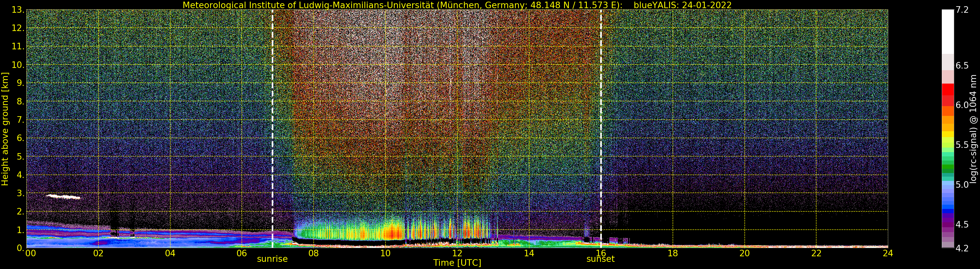Click the time tick label '06'
The height and width of the screenshot is (269, 980).
click(x=242, y=253)
